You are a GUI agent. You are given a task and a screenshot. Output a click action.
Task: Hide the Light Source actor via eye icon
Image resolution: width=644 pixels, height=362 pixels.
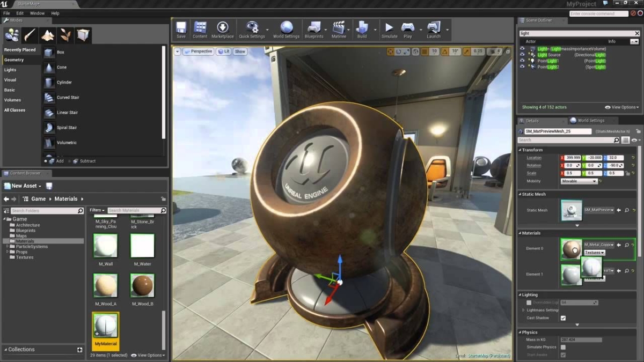(522, 55)
